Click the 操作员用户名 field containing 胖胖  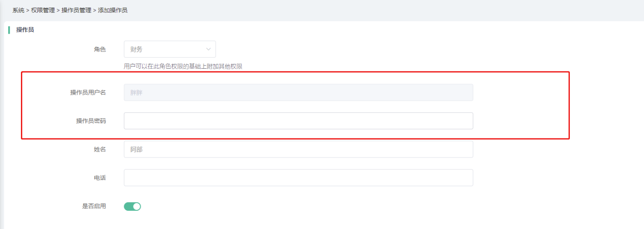(x=298, y=92)
